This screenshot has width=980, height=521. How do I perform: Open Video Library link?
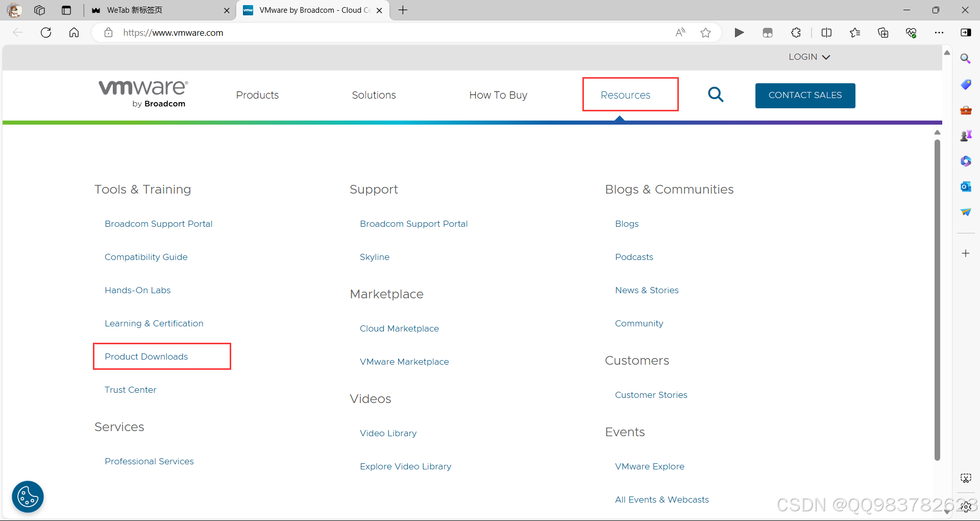(388, 433)
